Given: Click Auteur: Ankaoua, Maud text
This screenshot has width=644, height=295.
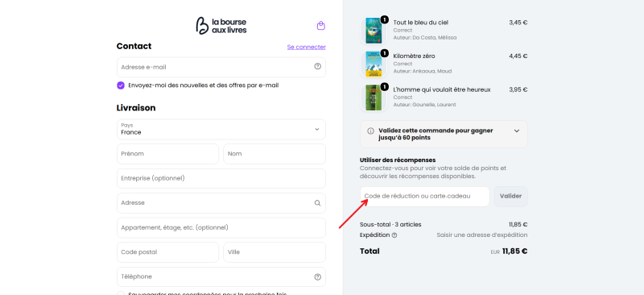Looking at the screenshot, I should 422,71.
